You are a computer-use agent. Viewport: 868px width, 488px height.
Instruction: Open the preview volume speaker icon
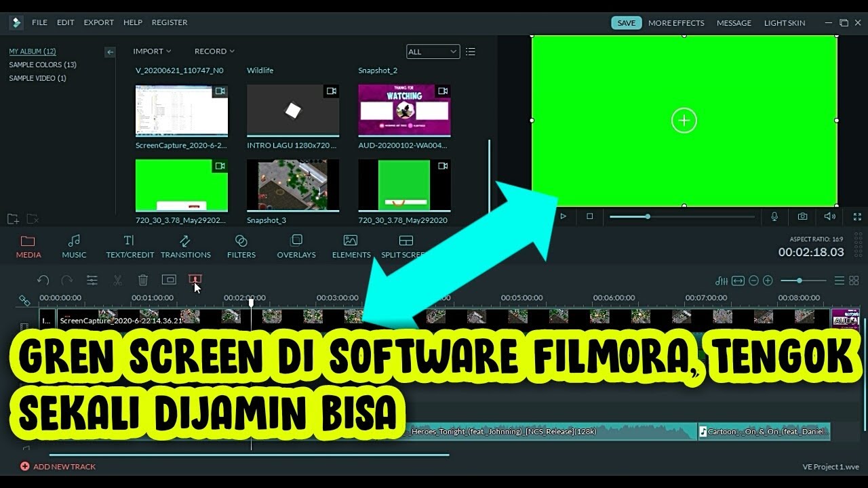click(829, 216)
